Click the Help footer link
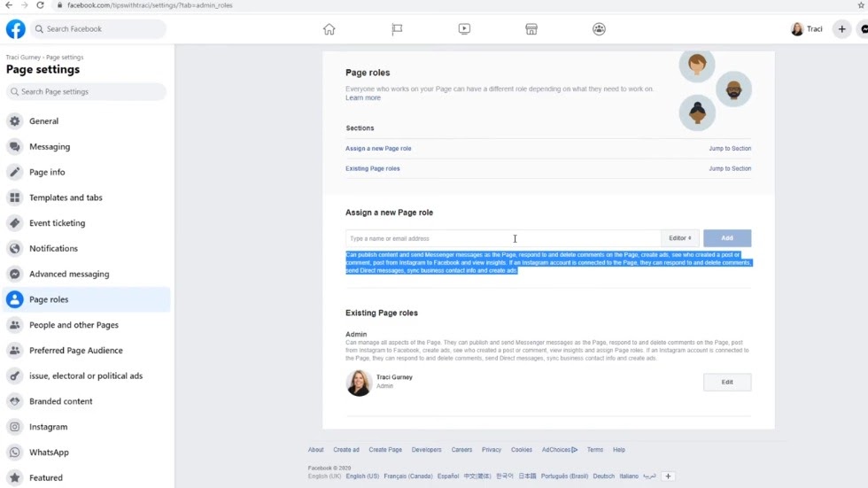868x488 pixels. click(619, 450)
